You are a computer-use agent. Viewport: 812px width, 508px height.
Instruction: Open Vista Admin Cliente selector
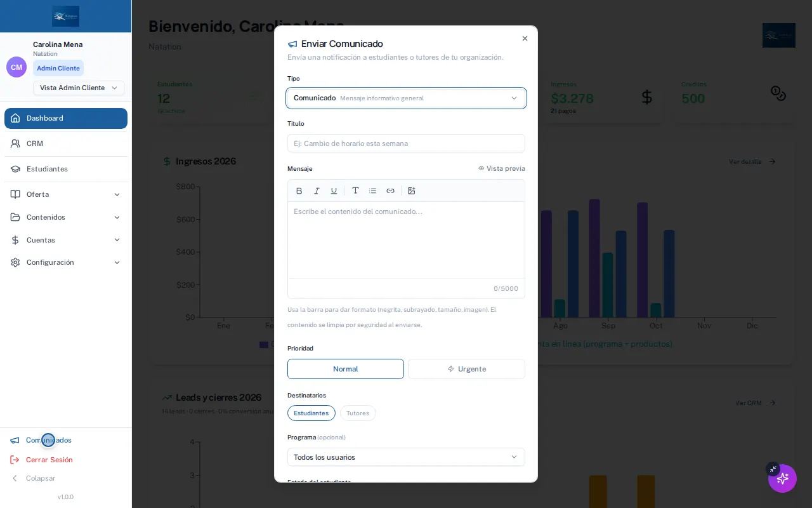tap(79, 88)
